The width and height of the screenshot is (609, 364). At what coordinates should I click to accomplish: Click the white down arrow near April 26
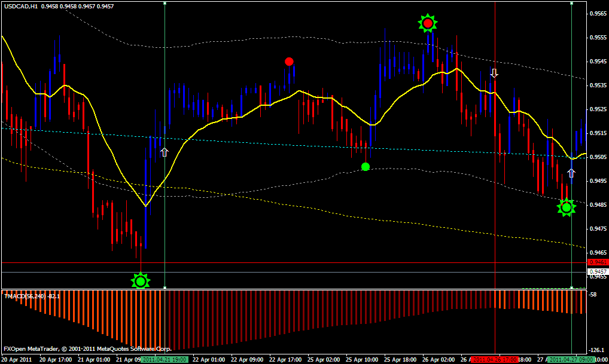(x=494, y=74)
